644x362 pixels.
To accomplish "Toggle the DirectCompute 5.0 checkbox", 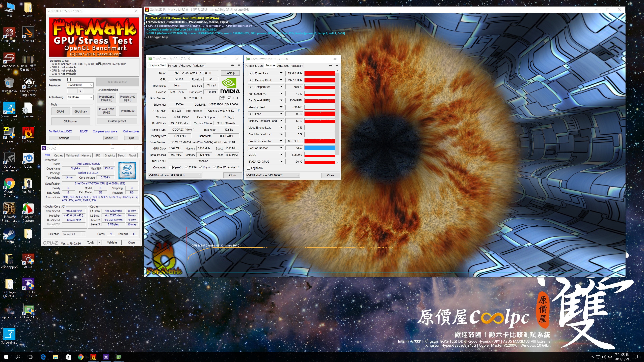I will [x=214, y=167].
